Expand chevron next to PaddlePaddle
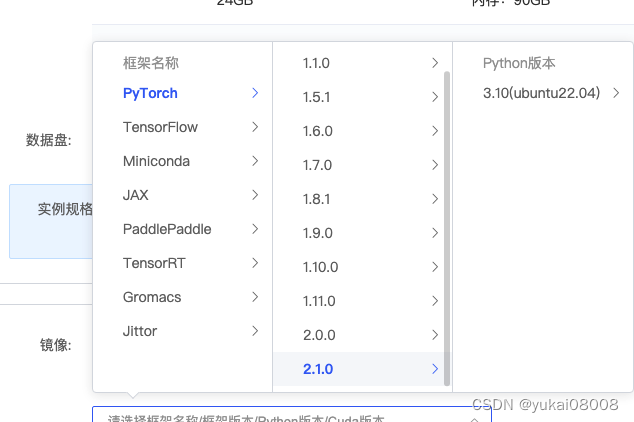This screenshot has height=422, width=634. [x=255, y=229]
